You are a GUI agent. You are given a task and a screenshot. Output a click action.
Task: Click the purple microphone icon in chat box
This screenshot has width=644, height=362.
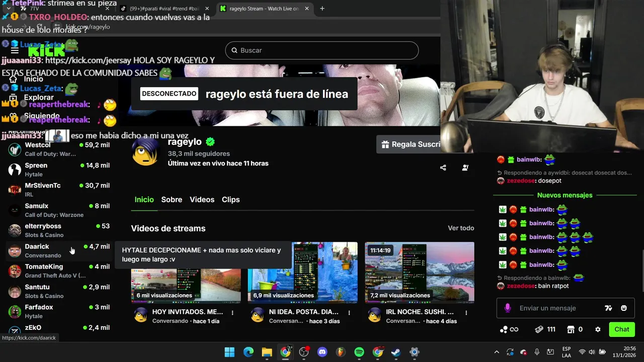(x=508, y=308)
